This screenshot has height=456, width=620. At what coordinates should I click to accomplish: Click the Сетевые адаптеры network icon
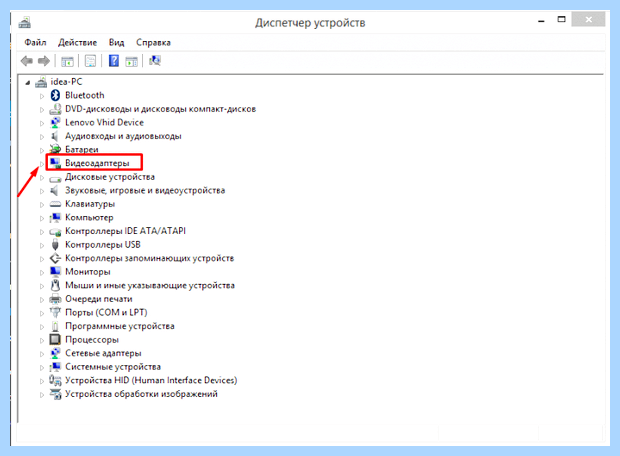(55, 353)
